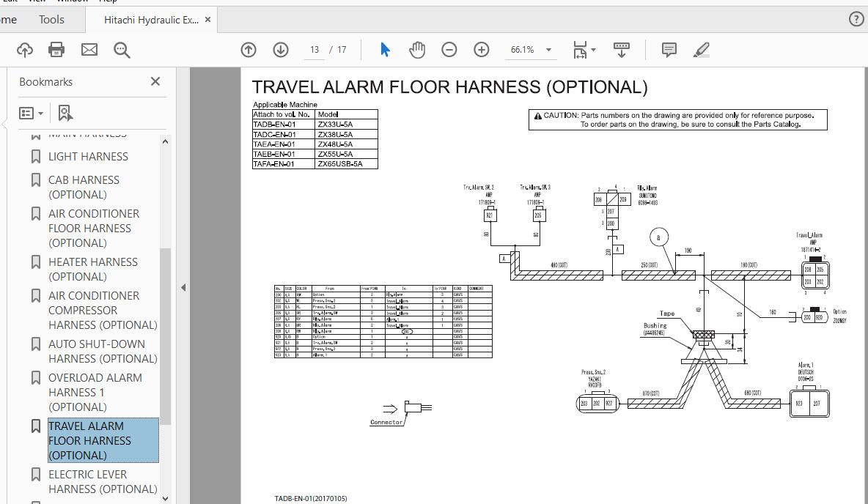Image resolution: width=868 pixels, height=504 pixels.
Task: Open bookmarks options menu dropdown
Action: (x=31, y=113)
